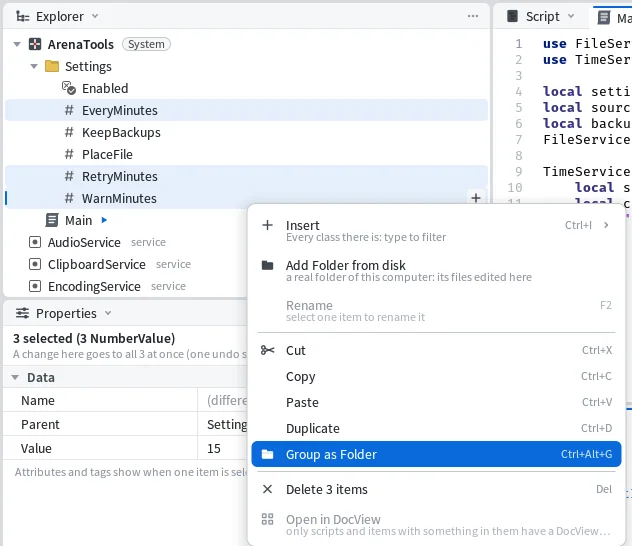Click the code on line 1 starting with use

click(x=587, y=44)
